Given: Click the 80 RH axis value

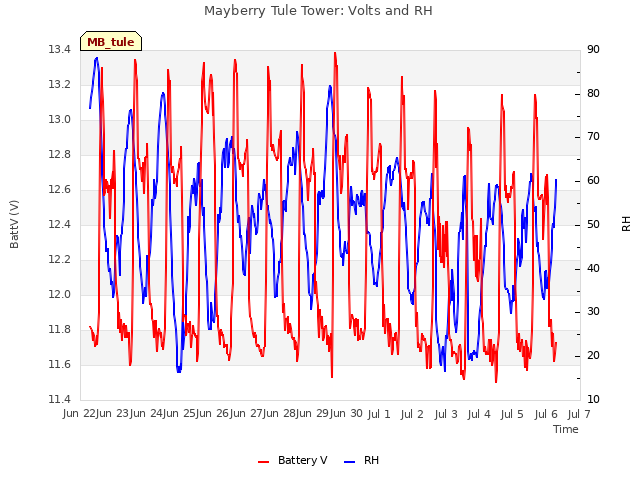Looking at the screenshot, I should point(593,93).
